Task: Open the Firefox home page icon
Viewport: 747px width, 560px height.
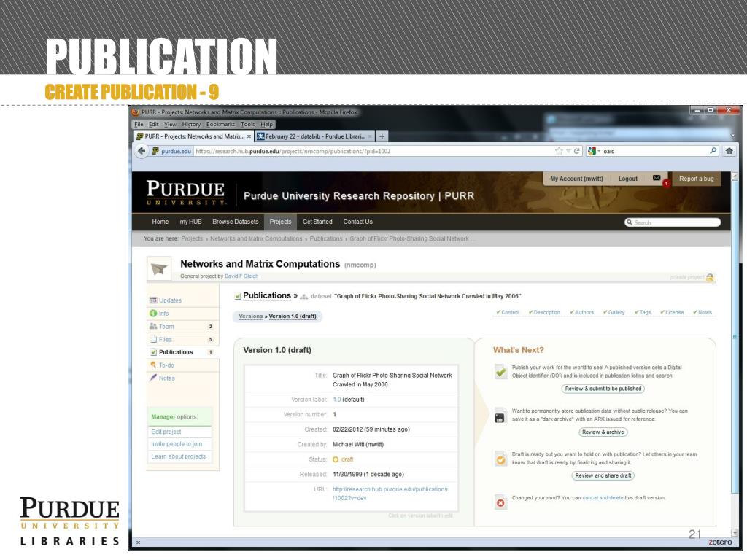Action: (x=729, y=151)
